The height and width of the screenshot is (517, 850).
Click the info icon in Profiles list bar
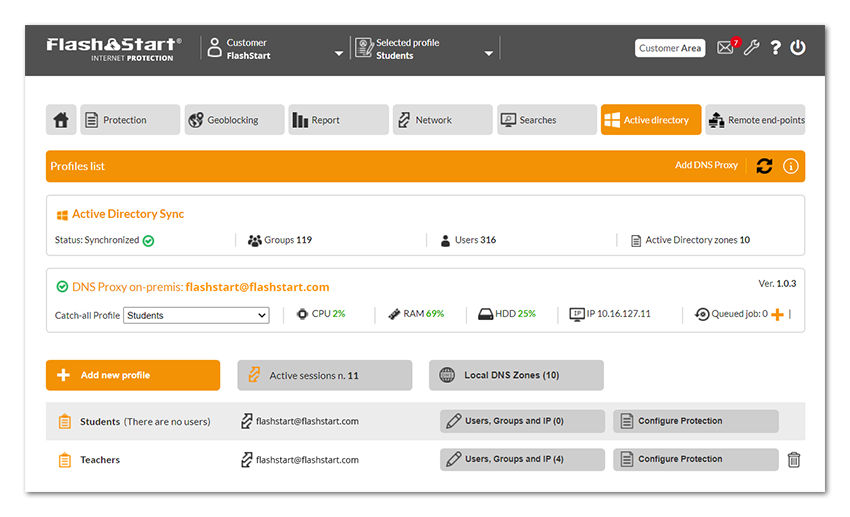pos(790,166)
